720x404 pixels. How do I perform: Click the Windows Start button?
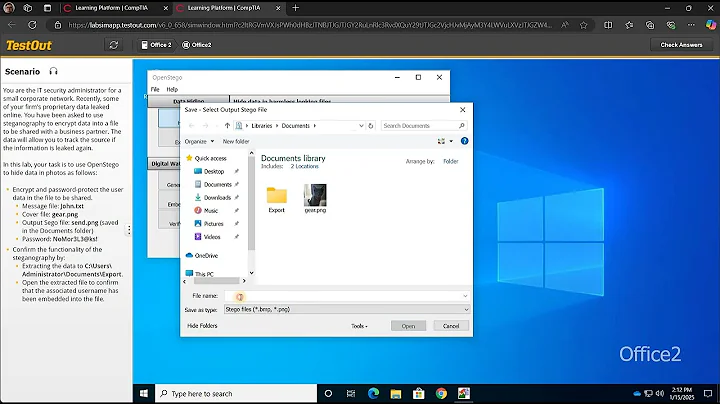144,393
